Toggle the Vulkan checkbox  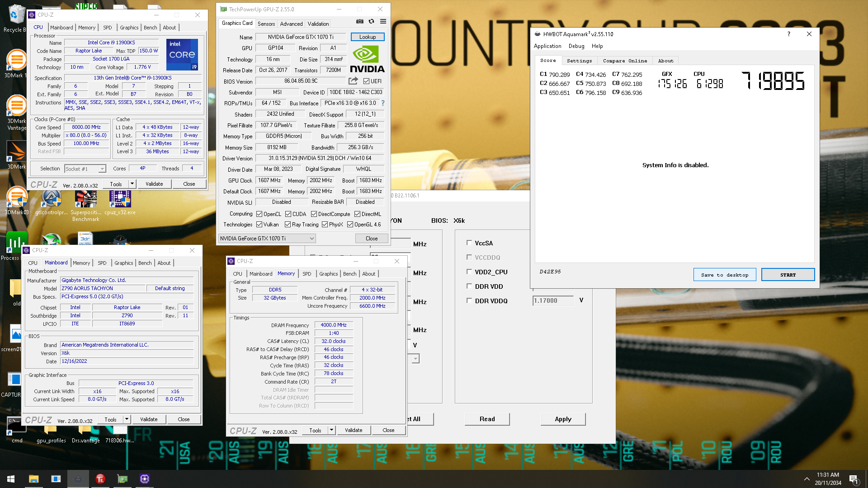click(259, 225)
